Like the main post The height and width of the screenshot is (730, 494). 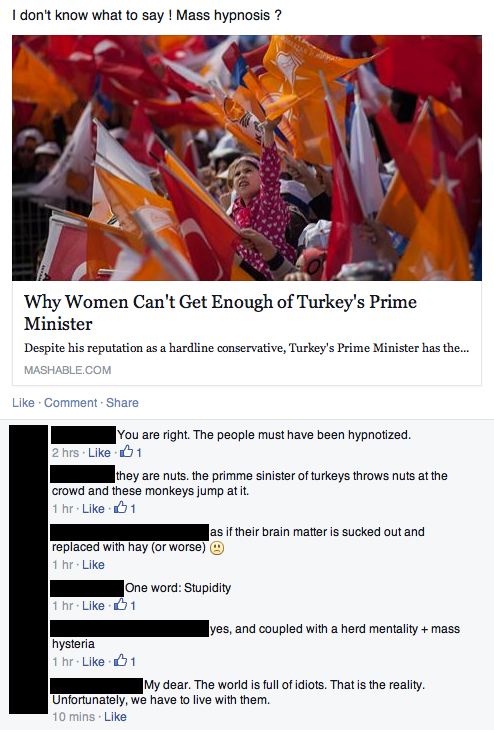point(23,403)
